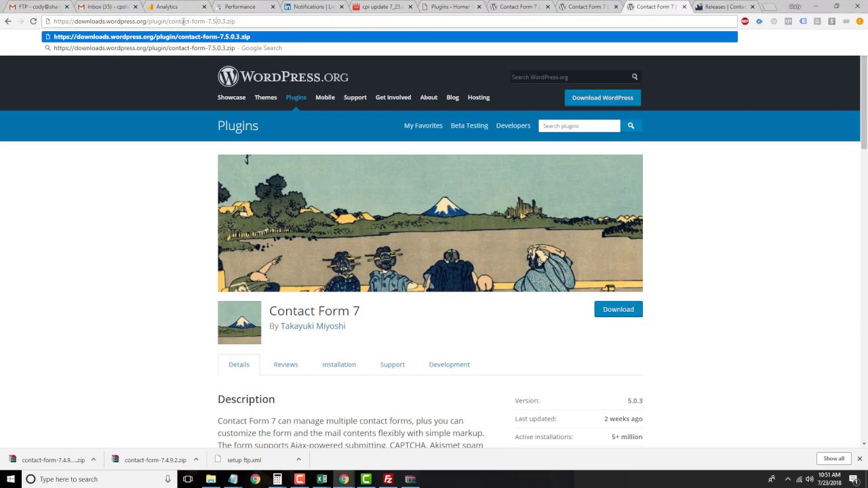Open options for contact-form-7.4.9.2.zip download
Image resolution: width=868 pixels, height=488 pixels.
pos(195,460)
